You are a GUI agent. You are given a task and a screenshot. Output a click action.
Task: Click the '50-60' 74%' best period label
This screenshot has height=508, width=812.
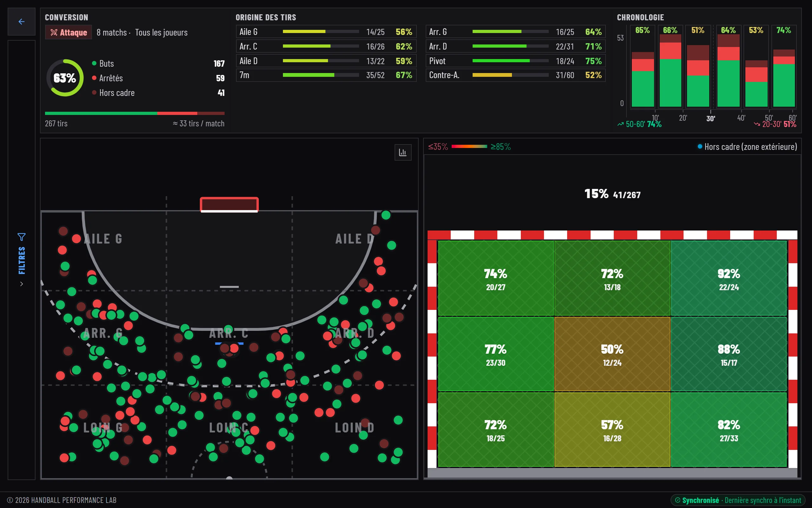[639, 124]
